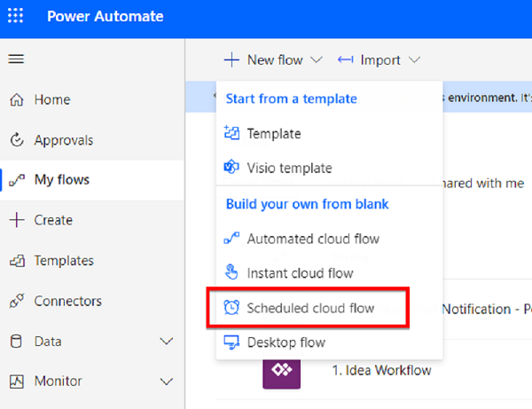Image resolution: width=532 pixels, height=409 pixels.
Task: Click the Connectors plug icon
Action: tap(17, 301)
